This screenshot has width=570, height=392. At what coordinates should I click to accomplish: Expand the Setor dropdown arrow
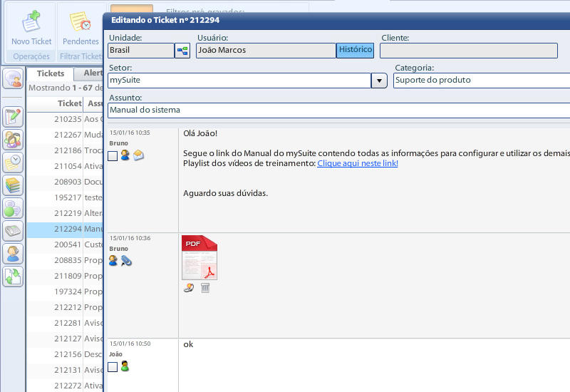(x=379, y=81)
